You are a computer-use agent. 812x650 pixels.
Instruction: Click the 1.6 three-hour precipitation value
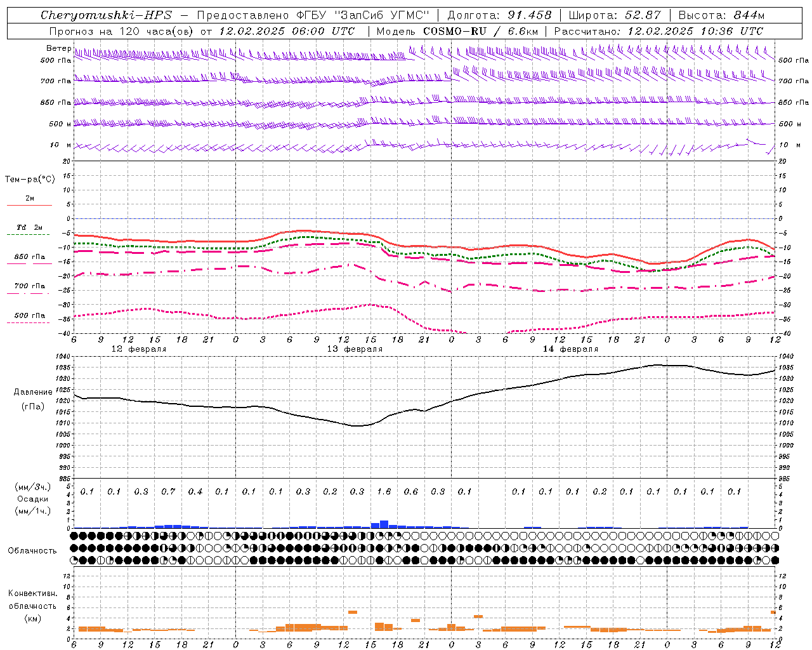click(x=384, y=491)
